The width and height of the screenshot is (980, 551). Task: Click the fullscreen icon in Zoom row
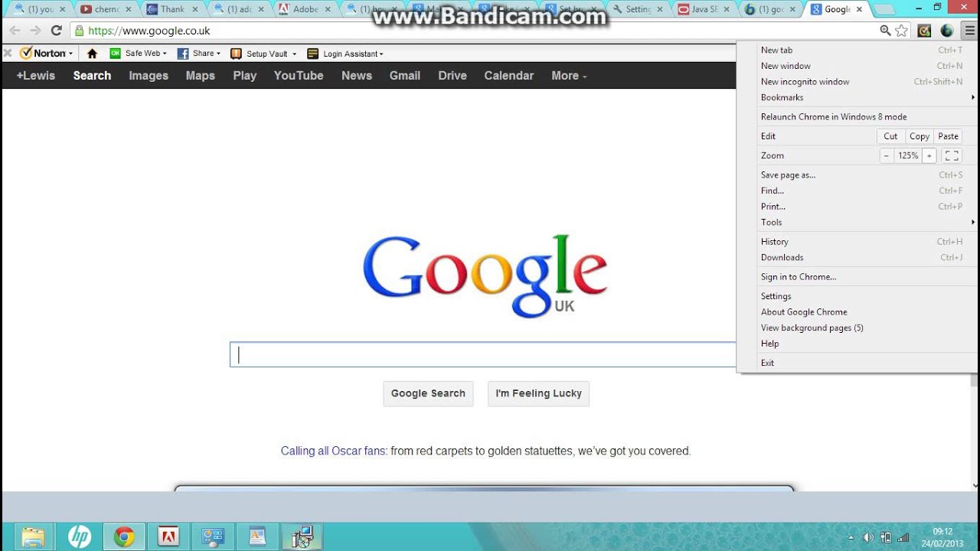point(952,155)
